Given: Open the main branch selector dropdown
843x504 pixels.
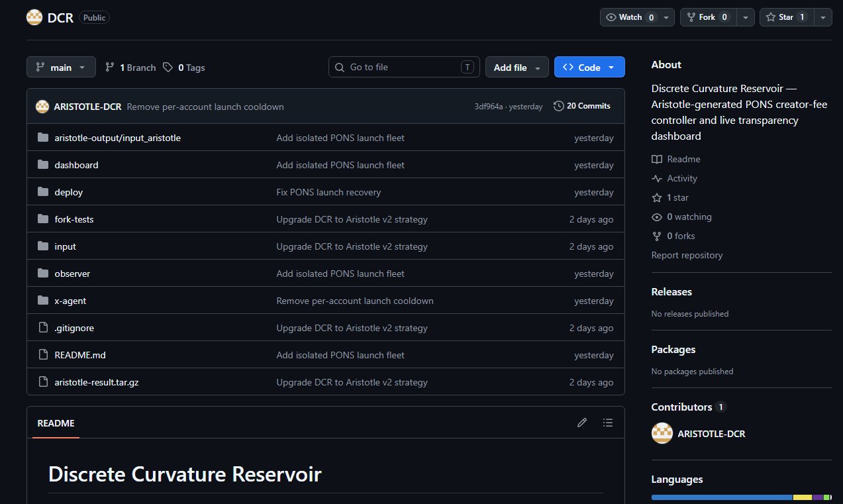Looking at the screenshot, I should point(61,67).
